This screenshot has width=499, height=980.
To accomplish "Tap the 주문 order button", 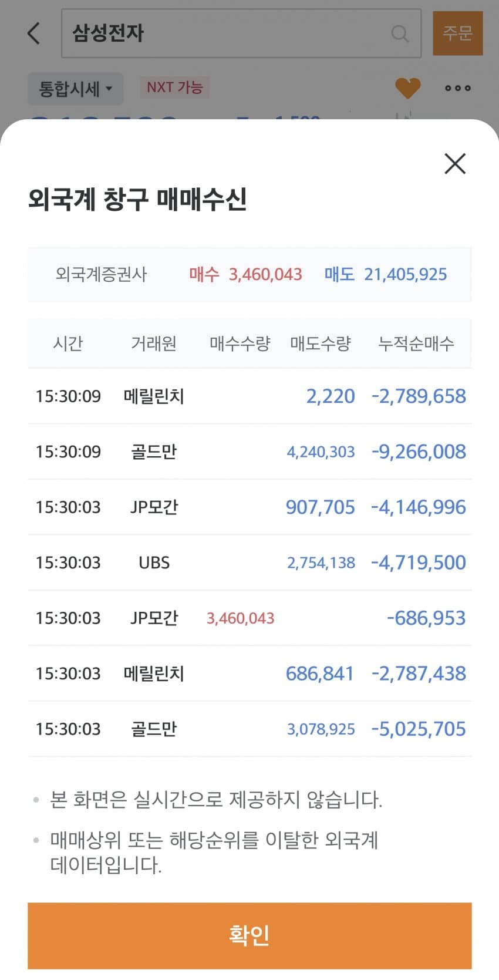I will pyautogui.click(x=457, y=33).
